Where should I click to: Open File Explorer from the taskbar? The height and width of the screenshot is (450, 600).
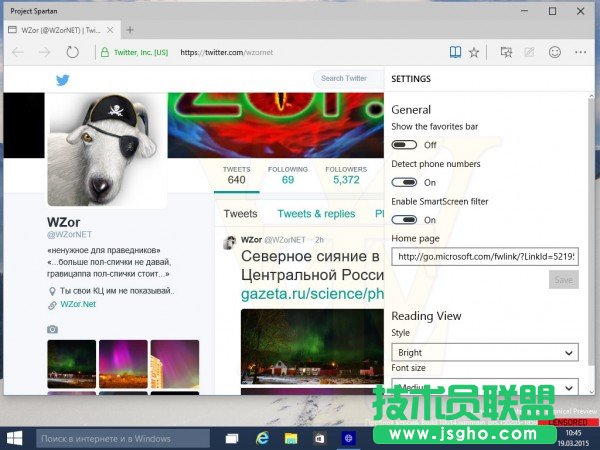point(291,439)
